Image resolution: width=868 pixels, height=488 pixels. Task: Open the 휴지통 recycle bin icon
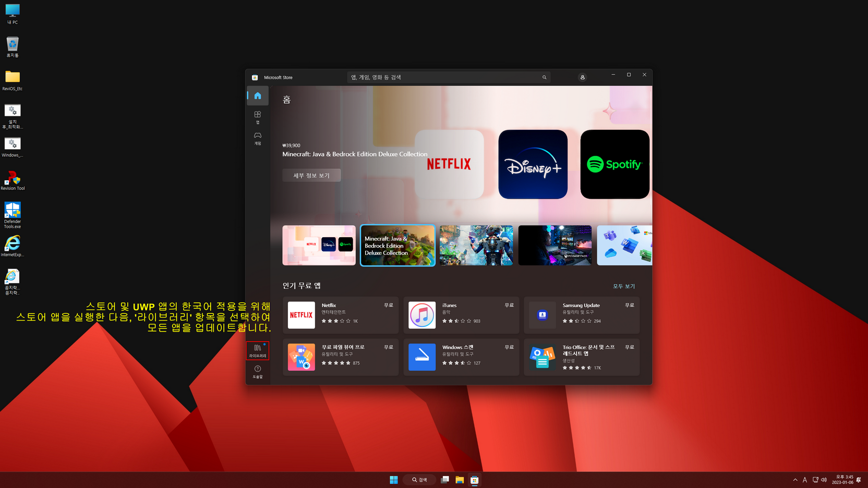tap(13, 47)
